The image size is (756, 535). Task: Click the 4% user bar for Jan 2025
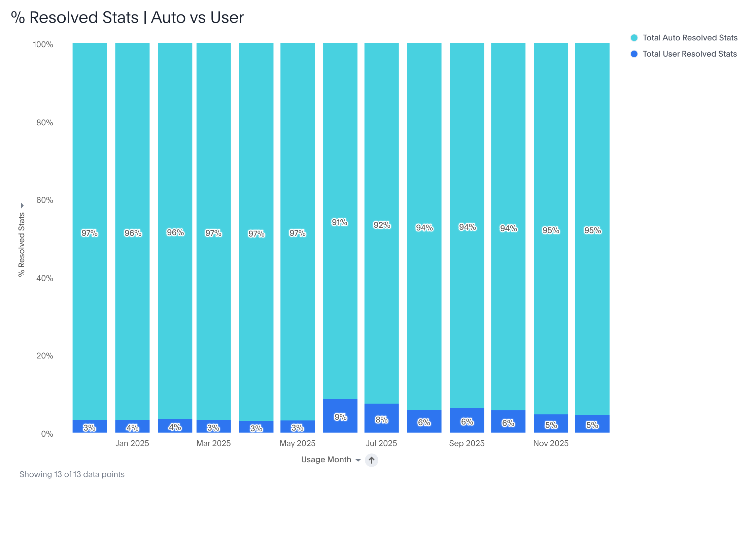pyautogui.click(x=132, y=427)
